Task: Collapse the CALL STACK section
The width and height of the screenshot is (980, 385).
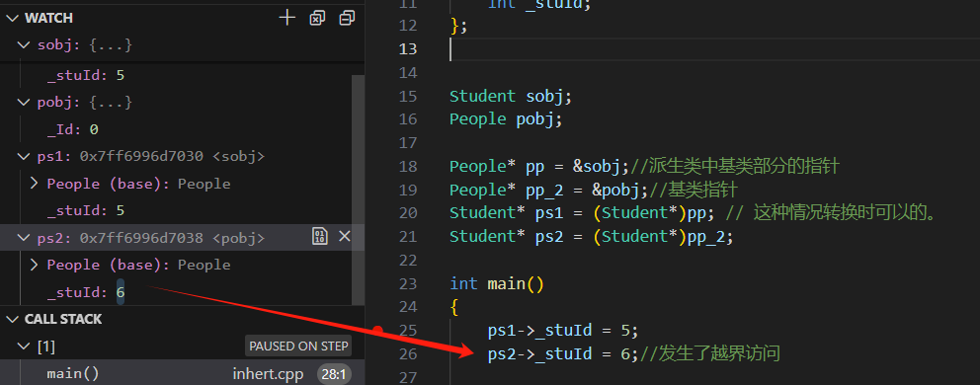Action: pos(11,320)
